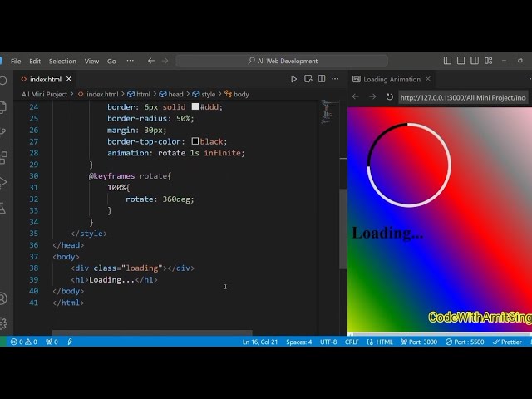Change indentation via Spaces: 4
This screenshot has width=532, height=399.
point(298,342)
